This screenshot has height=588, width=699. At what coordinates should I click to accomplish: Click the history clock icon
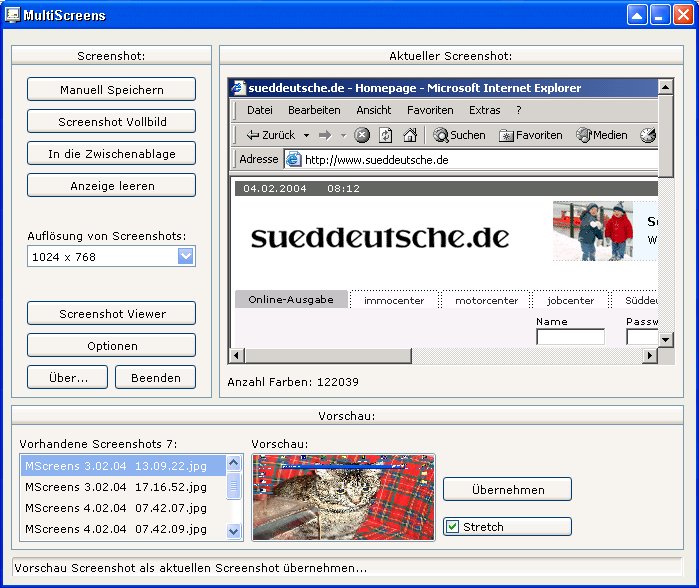pyautogui.click(x=648, y=135)
